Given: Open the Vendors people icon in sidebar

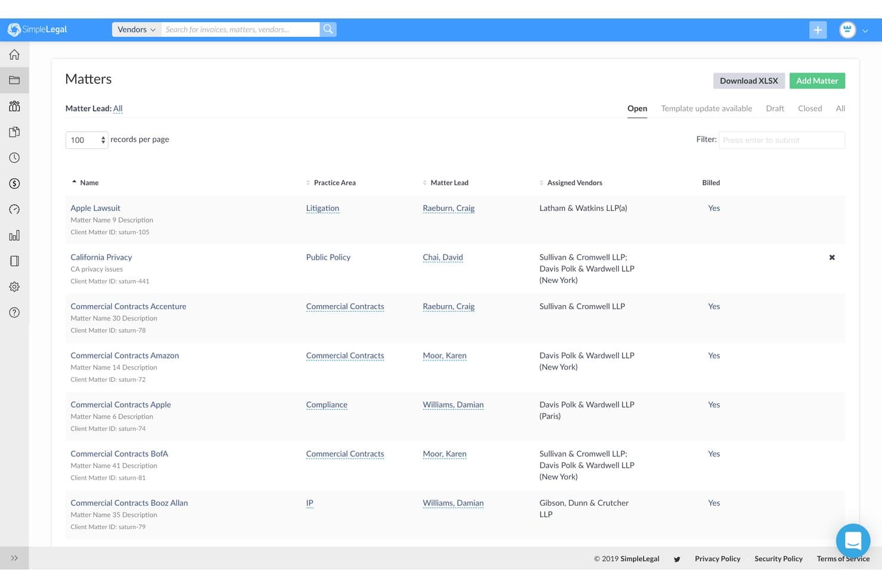Looking at the screenshot, I should (x=14, y=106).
